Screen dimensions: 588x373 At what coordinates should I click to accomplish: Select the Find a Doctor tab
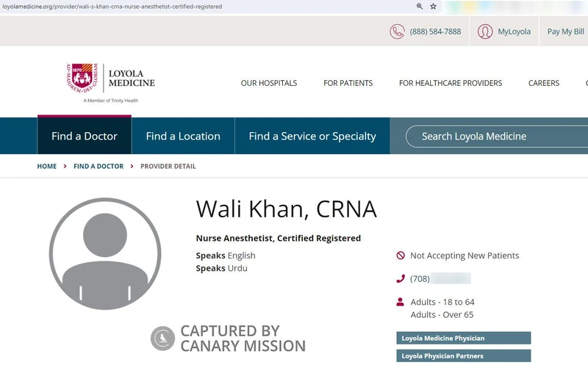[85, 136]
